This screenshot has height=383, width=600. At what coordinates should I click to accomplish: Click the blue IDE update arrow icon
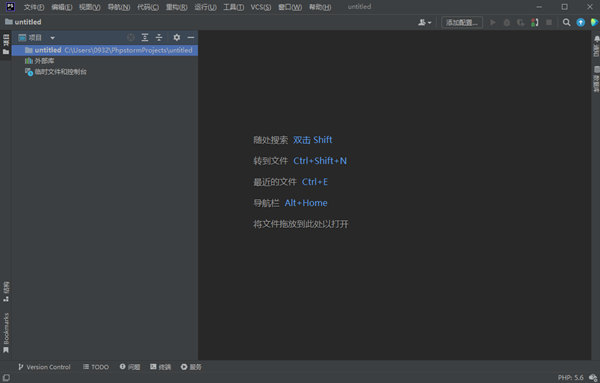coord(580,23)
